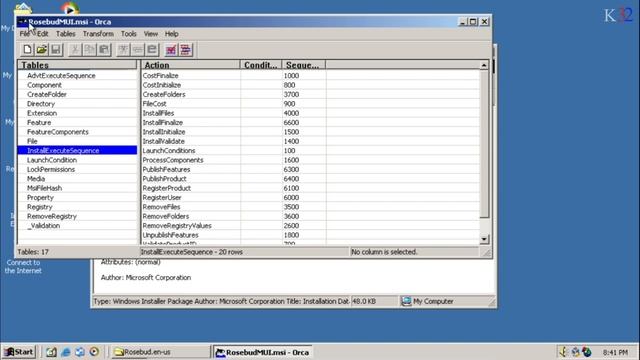Viewport: 640px width, 360px height.
Task: Click the Seque... column header
Action: [304, 65]
